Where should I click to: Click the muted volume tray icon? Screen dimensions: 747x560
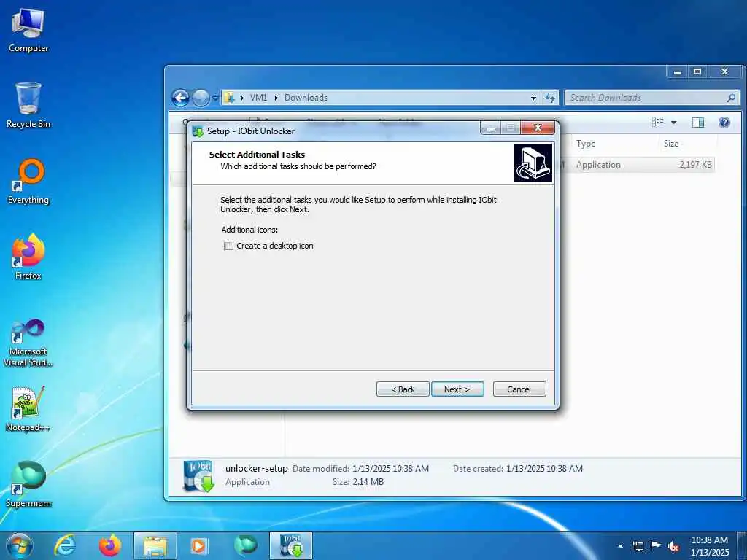click(673, 547)
